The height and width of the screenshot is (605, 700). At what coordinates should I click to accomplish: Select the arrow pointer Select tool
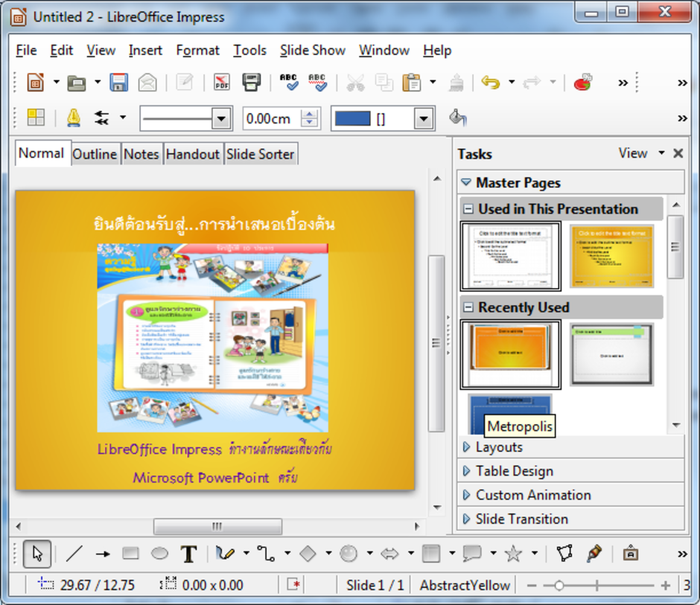[x=37, y=554]
